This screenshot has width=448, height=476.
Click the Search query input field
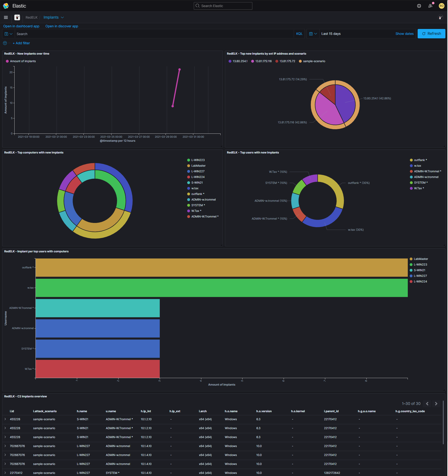pyautogui.click(x=154, y=34)
